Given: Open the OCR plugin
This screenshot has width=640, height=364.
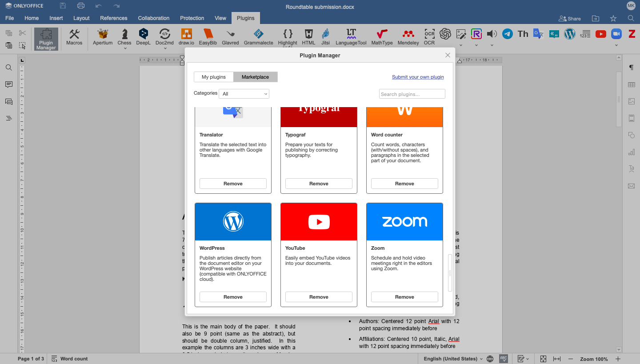Looking at the screenshot, I should (429, 36).
